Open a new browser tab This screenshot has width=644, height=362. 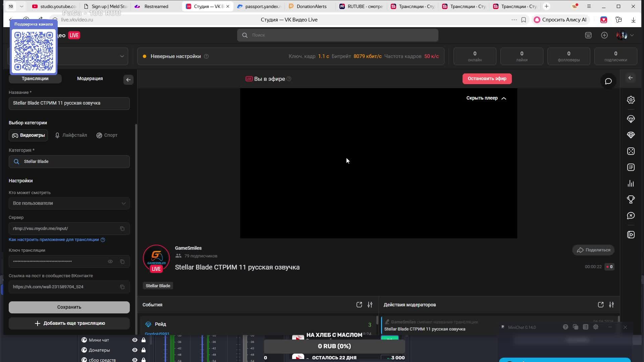[546, 6]
